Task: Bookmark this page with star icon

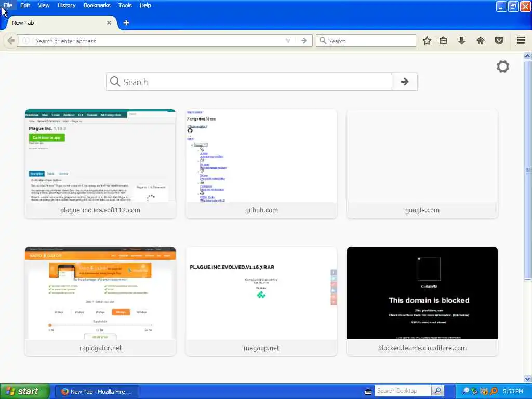Action: (x=427, y=41)
